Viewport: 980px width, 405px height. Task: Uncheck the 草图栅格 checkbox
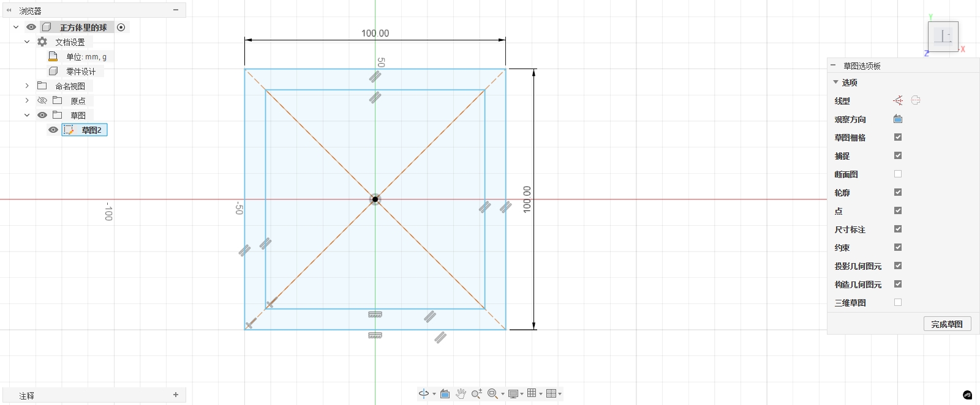898,137
